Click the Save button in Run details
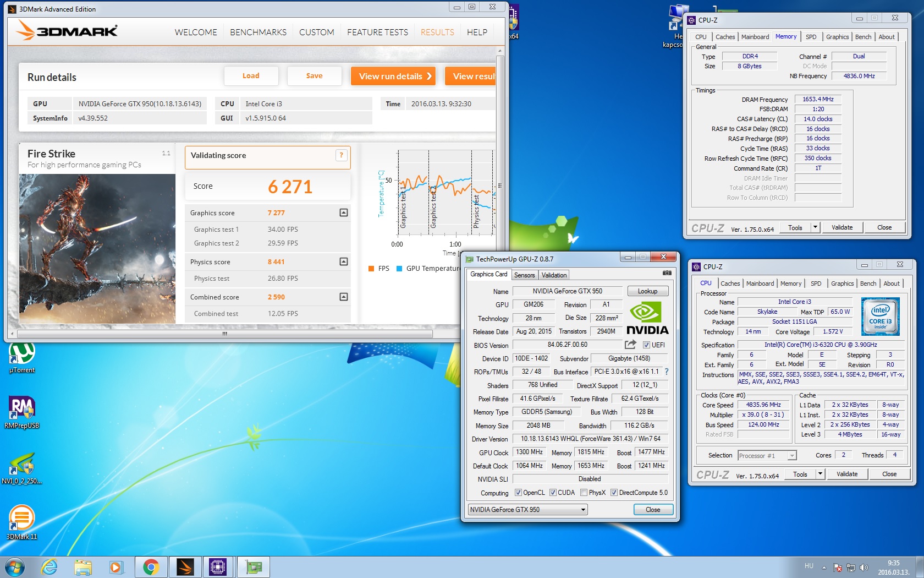This screenshot has width=924, height=578. (x=315, y=76)
